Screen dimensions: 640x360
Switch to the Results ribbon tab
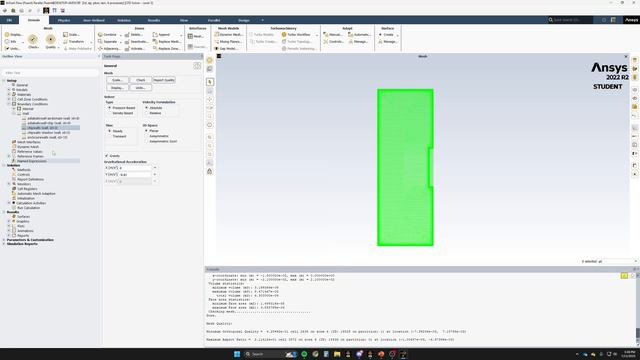pyautogui.click(x=154, y=20)
